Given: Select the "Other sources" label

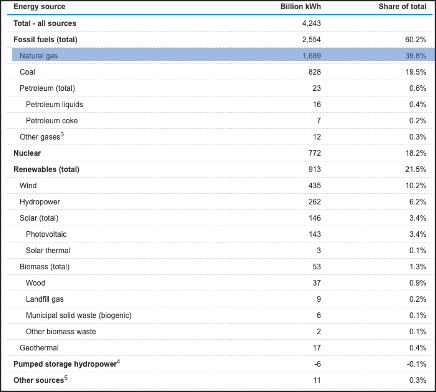Looking at the screenshot, I should point(38,381).
